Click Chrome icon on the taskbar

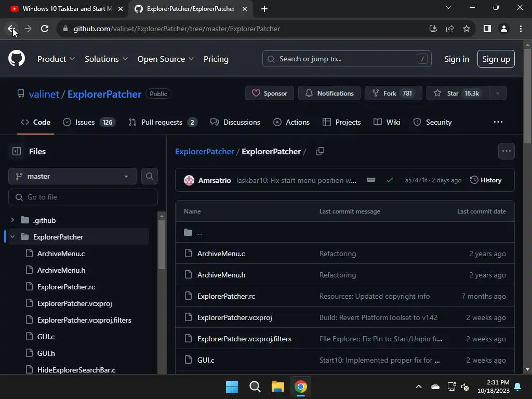(x=301, y=387)
